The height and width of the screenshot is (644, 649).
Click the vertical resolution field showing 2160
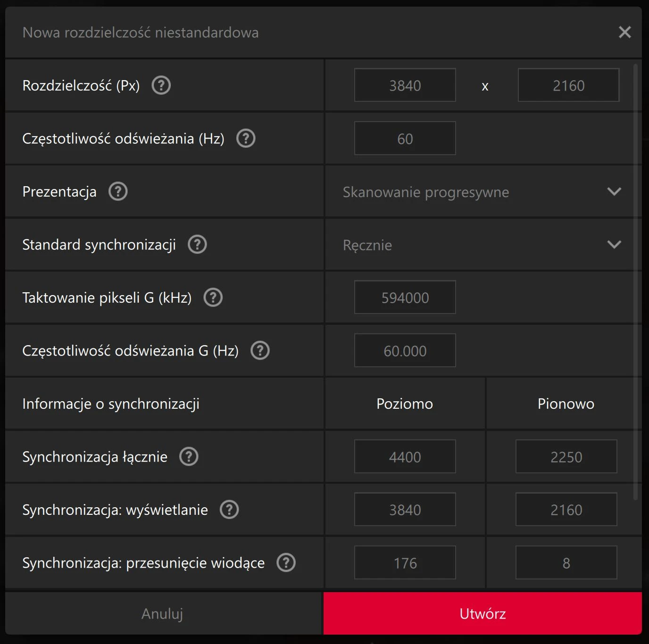(x=568, y=85)
